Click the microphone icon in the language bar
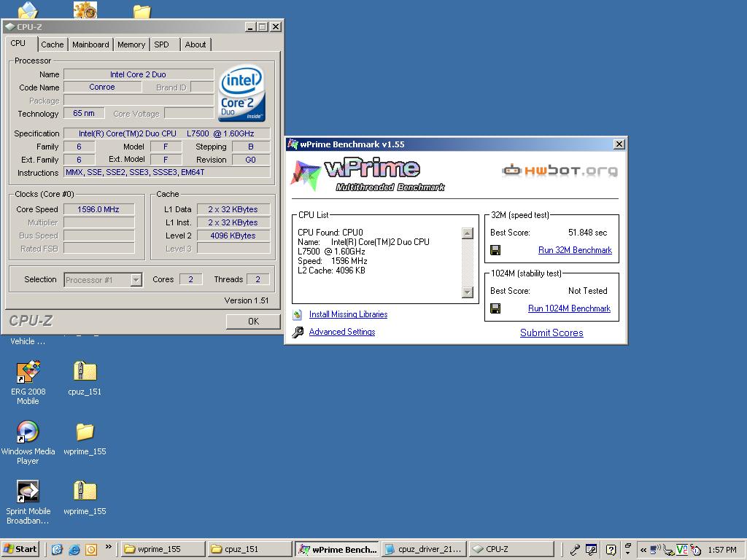Image resolution: width=747 pixels, height=560 pixels. pos(575,550)
